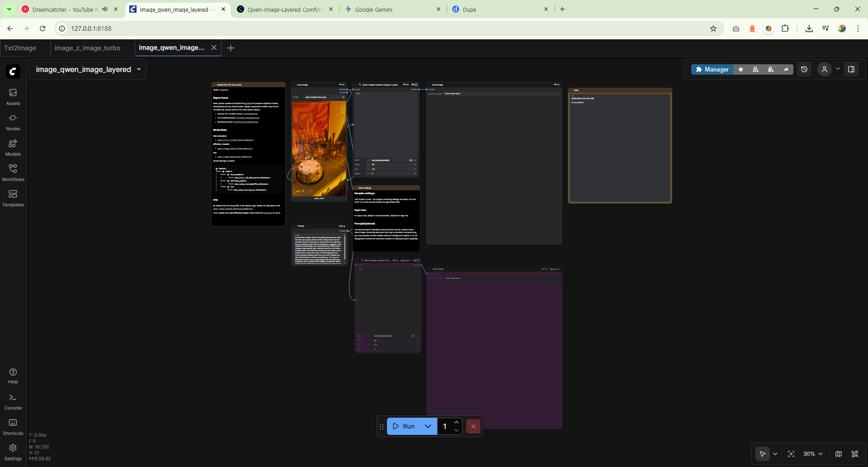Switch to the Txt2Image workflow tab
The width and height of the screenshot is (868, 467).
(x=20, y=48)
